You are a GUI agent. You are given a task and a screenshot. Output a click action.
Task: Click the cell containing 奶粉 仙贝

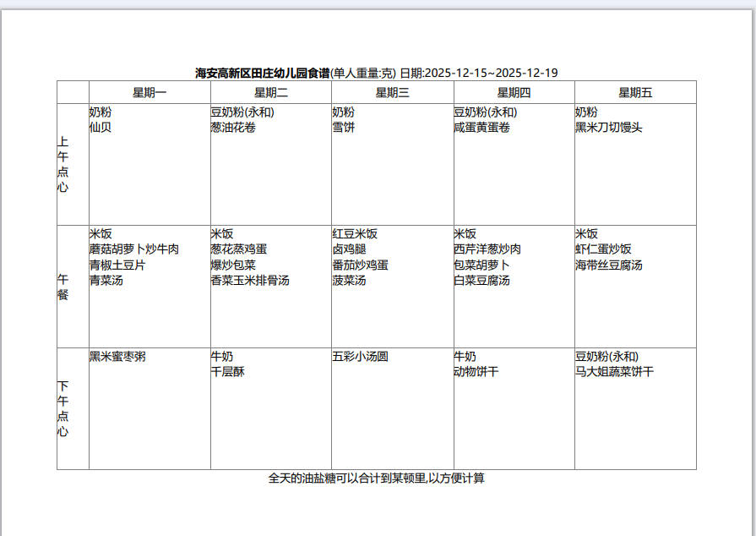coord(99,118)
